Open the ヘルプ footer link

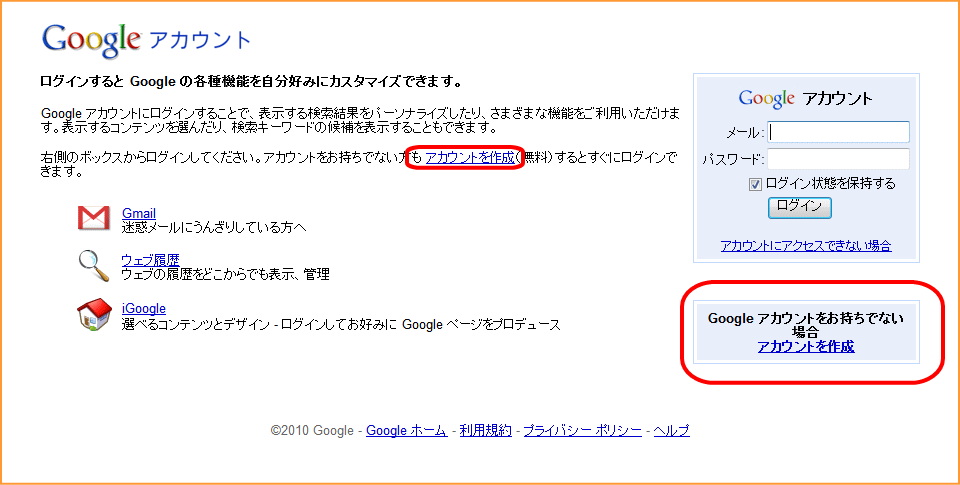pyautogui.click(x=672, y=430)
